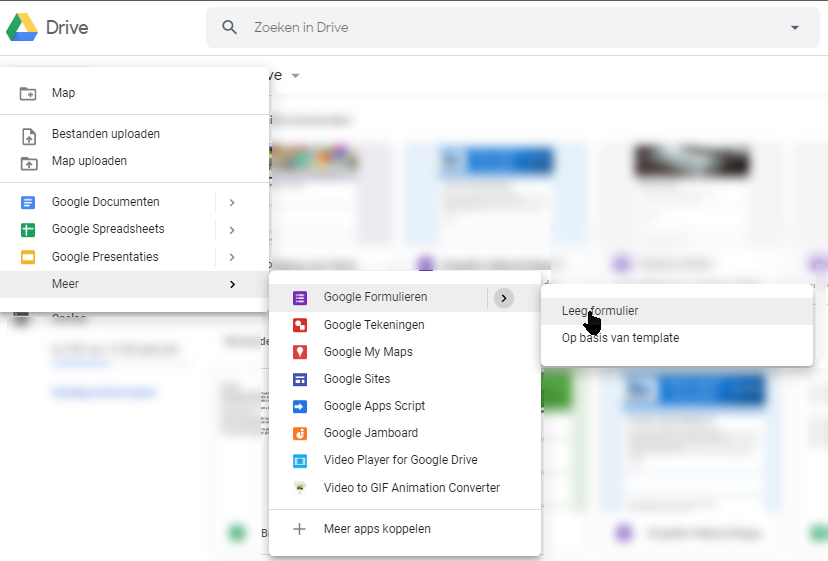The image size is (828, 561).
Task: Click the new folder icon next to Map
Action: tap(28, 94)
